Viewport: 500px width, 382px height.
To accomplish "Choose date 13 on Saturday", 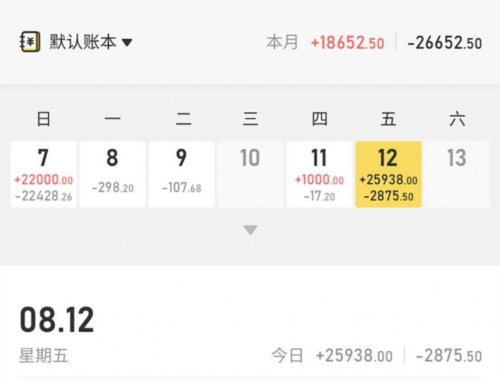I will click(457, 174).
